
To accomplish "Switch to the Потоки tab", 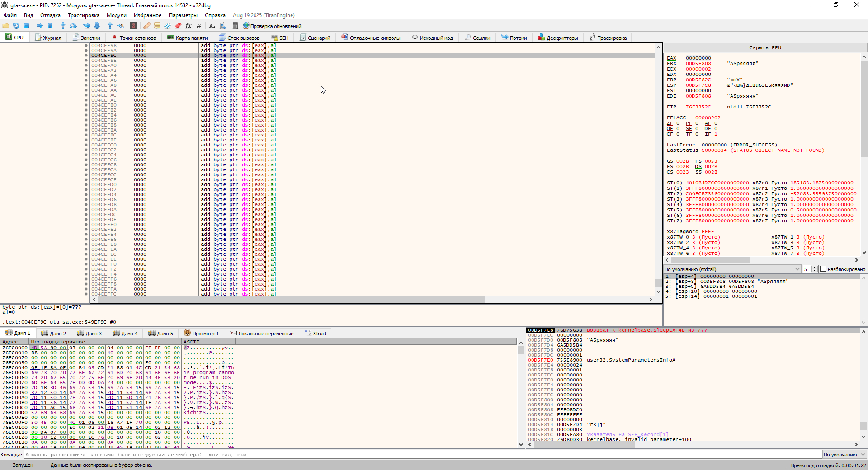I will [514, 38].
